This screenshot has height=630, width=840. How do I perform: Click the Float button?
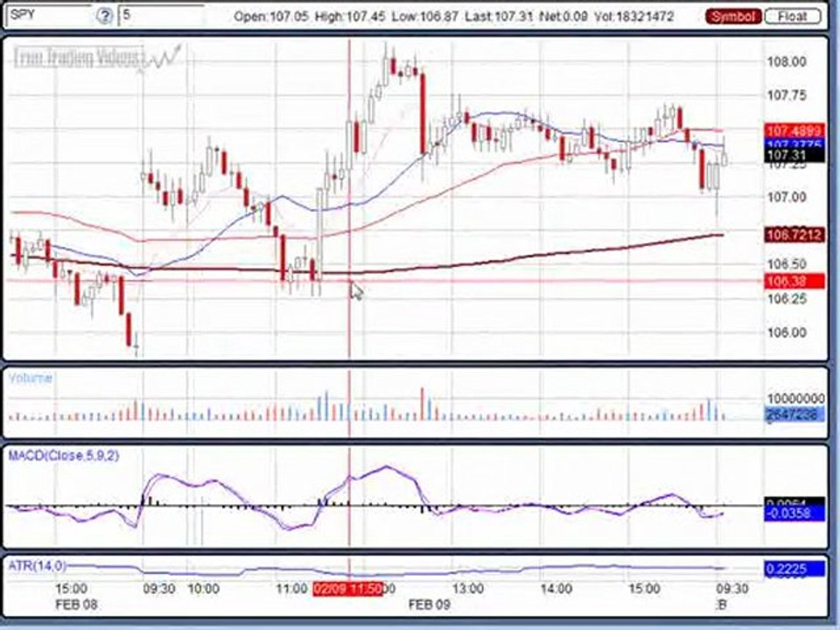[x=793, y=16]
